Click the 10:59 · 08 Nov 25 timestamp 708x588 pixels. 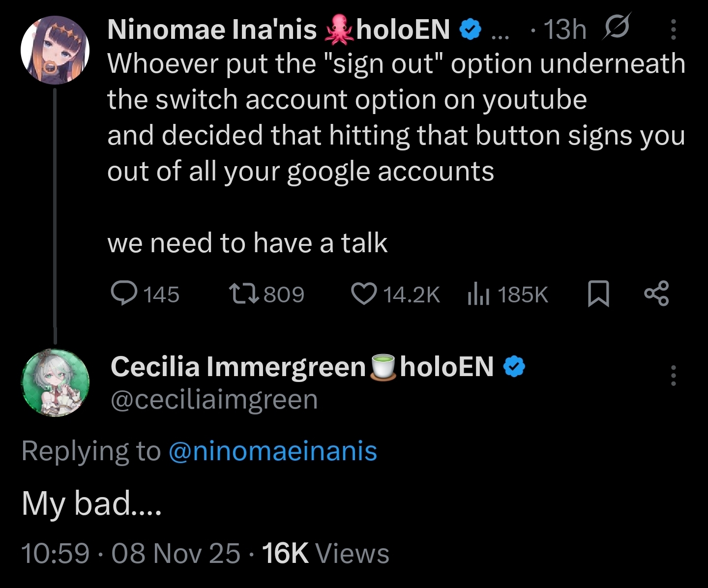[x=131, y=553]
